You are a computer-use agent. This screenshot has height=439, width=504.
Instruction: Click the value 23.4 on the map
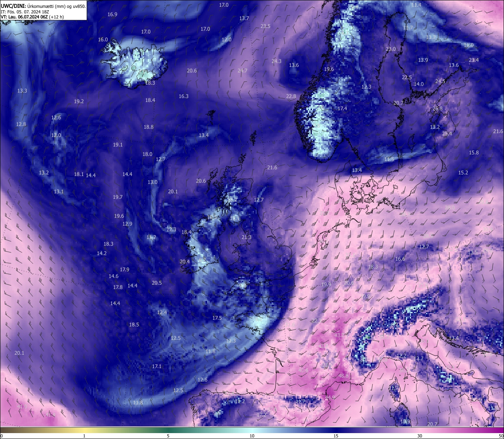tap(474, 60)
